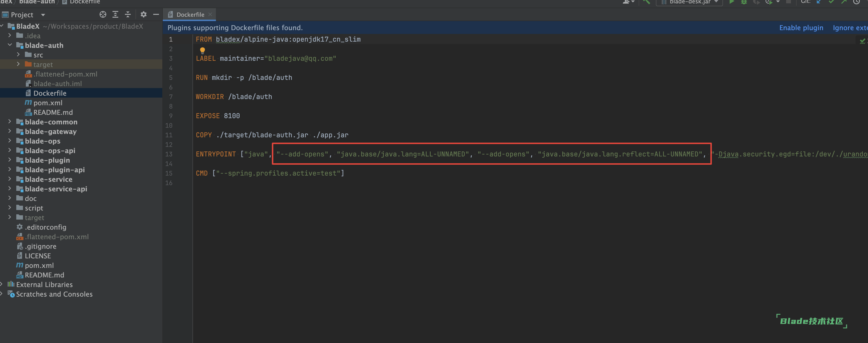This screenshot has width=868, height=343.
Task: Click the Git push green arrow icon
Action: tap(844, 2)
